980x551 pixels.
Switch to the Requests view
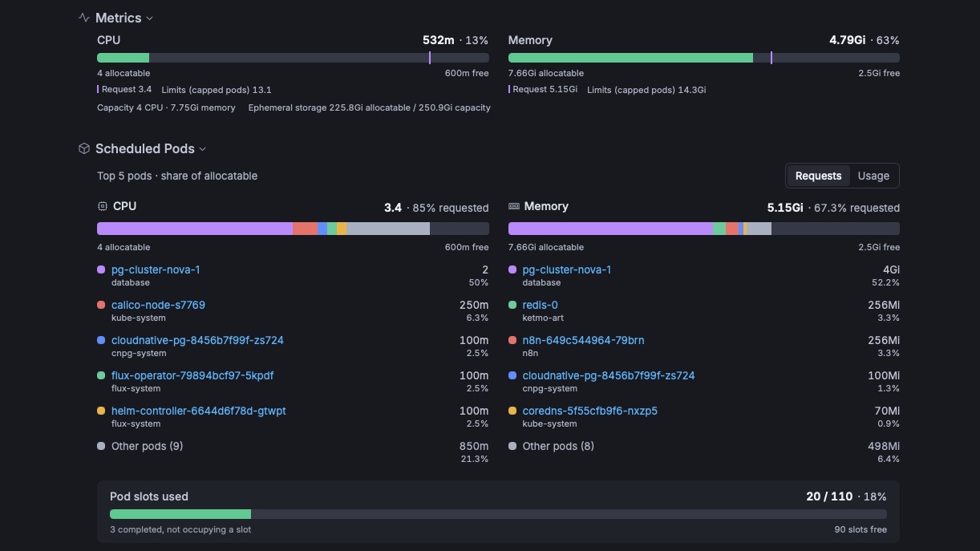click(818, 176)
